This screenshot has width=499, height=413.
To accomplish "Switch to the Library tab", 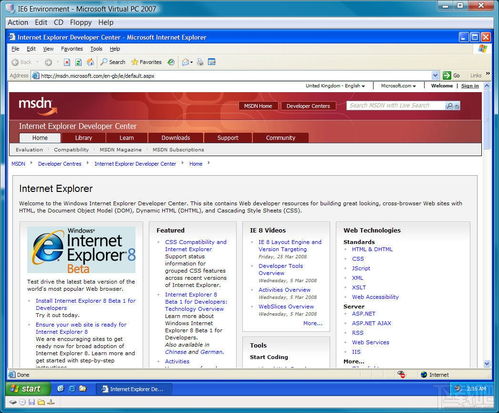I will click(83, 138).
